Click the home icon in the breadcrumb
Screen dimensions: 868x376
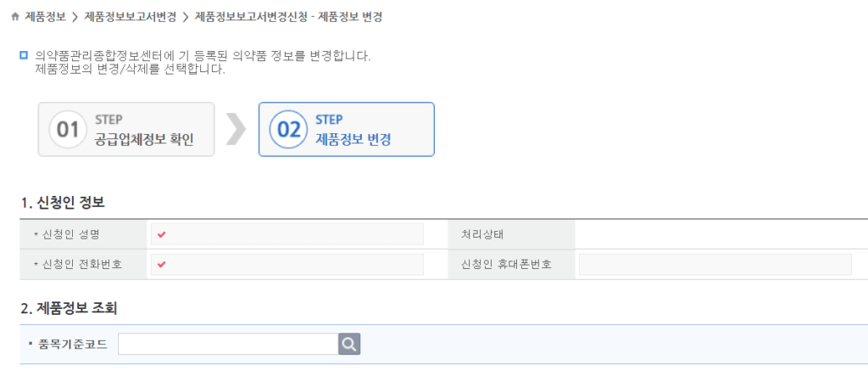14,17
